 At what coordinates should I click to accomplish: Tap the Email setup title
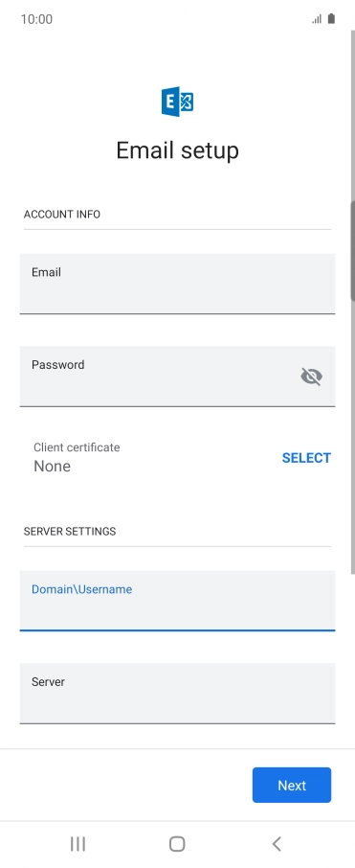178,150
